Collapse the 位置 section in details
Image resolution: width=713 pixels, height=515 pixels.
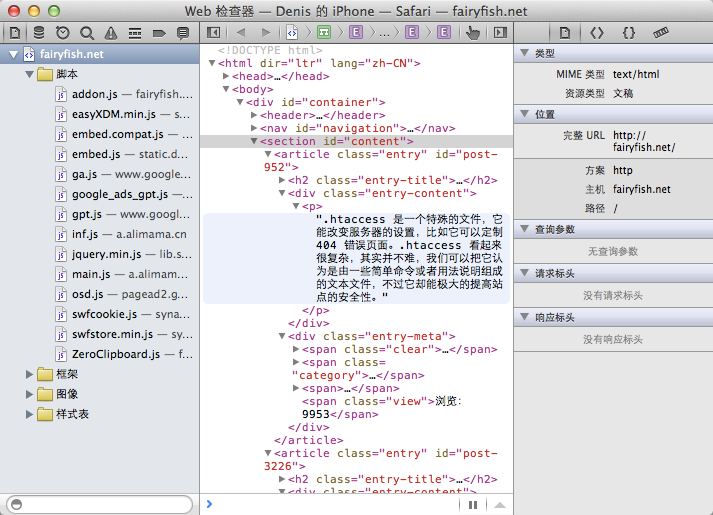(x=525, y=114)
